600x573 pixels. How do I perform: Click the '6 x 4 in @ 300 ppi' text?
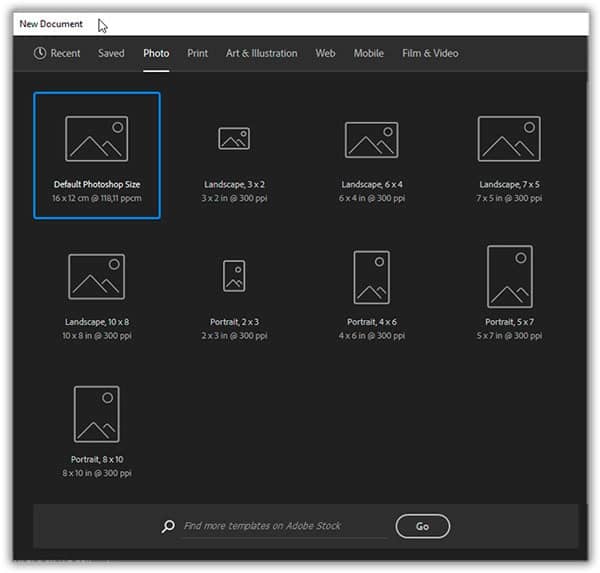pyautogui.click(x=372, y=198)
